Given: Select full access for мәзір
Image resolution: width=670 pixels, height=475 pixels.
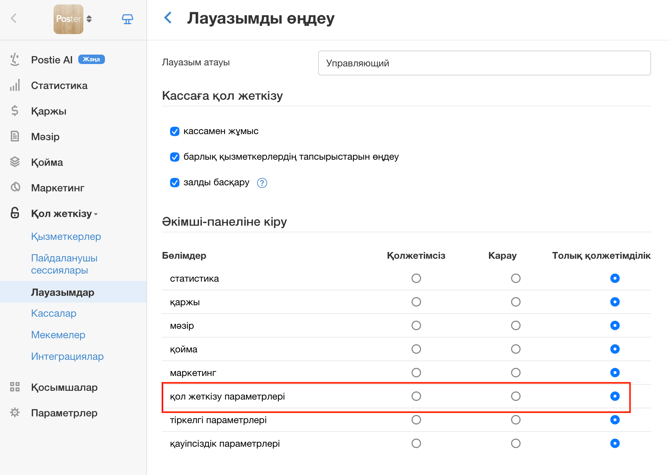Looking at the screenshot, I should [x=615, y=325].
